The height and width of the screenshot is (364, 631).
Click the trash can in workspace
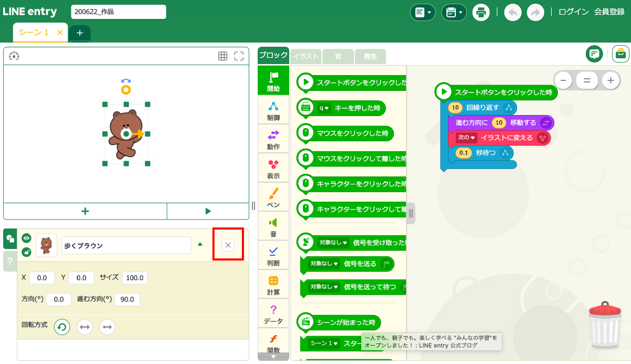click(x=605, y=325)
